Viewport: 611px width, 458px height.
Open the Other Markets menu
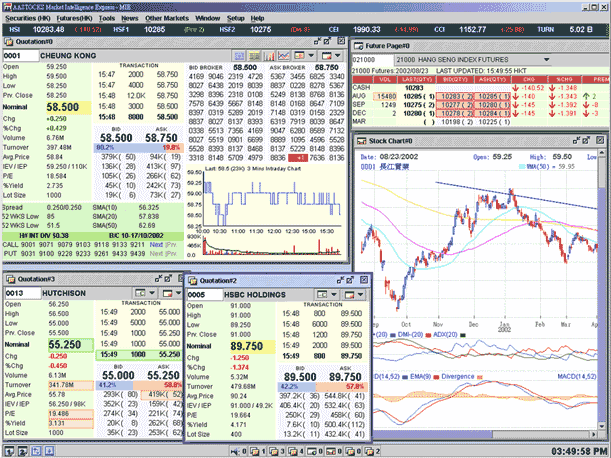point(166,18)
